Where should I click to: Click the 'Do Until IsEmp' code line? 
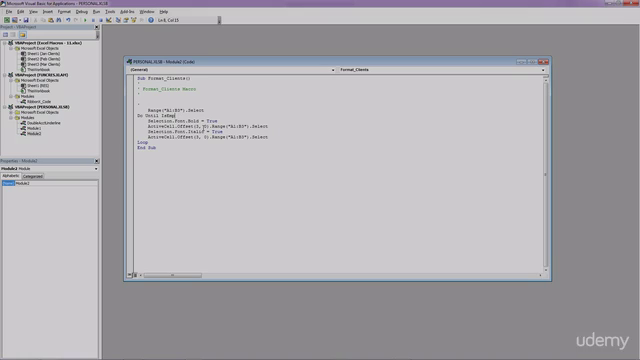[156, 116]
